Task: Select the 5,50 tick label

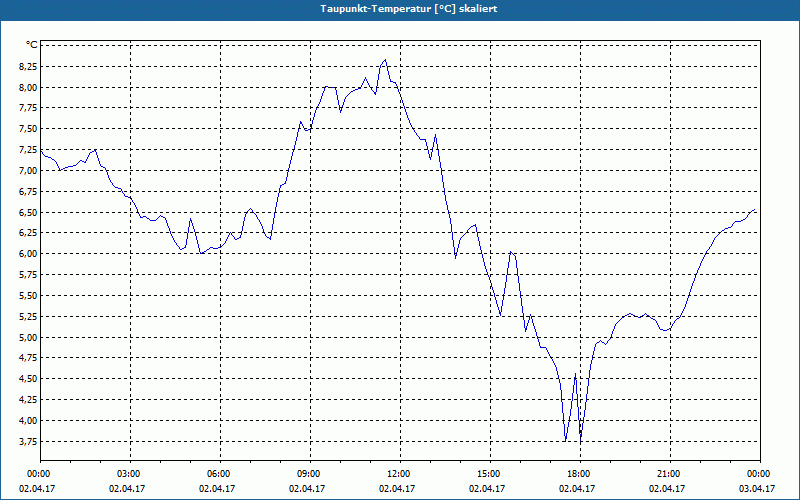Action: (28, 295)
